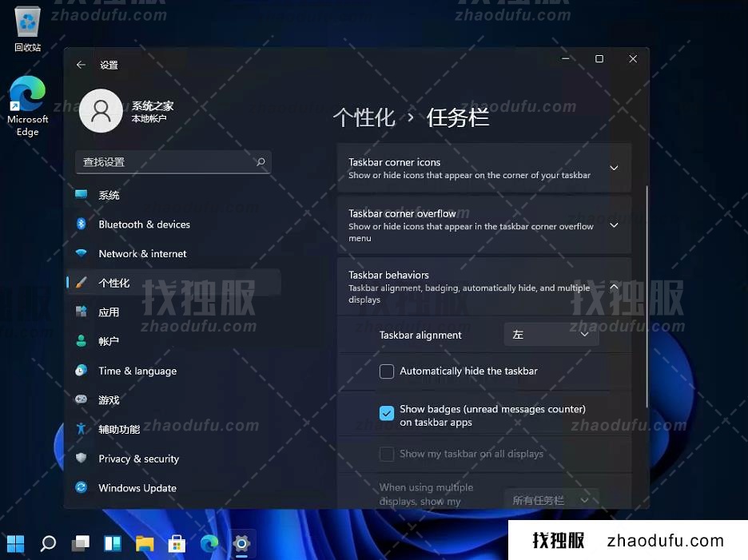Image resolution: width=748 pixels, height=560 pixels.
Task: Open 帐户 settings category
Action: [173, 341]
